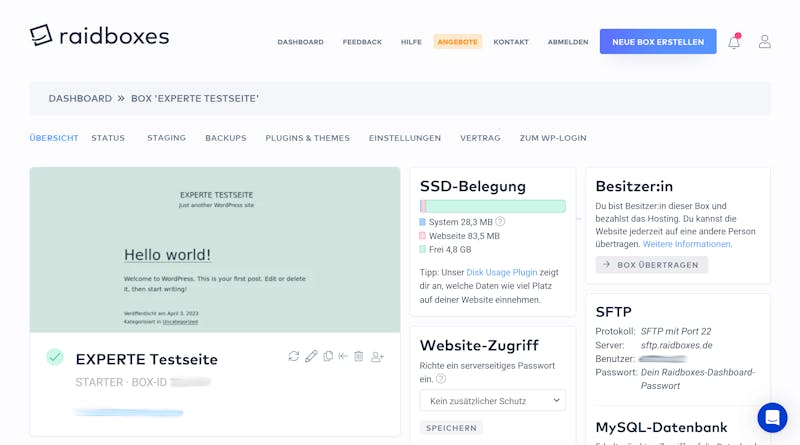Select the Übersicht tab

click(54, 138)
